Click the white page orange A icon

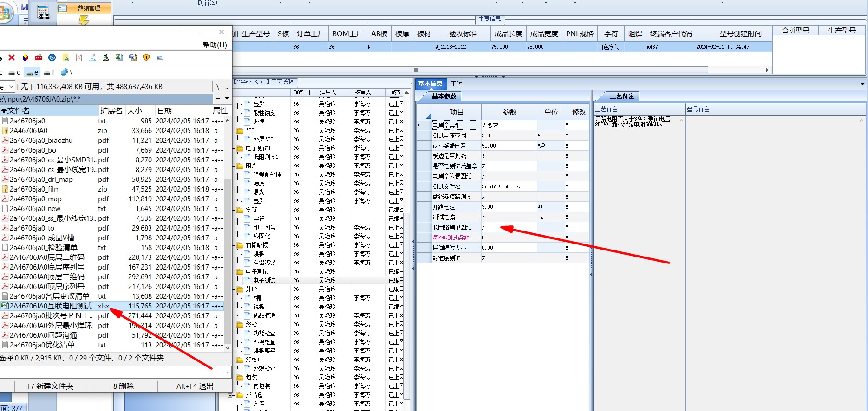[79, 58]
